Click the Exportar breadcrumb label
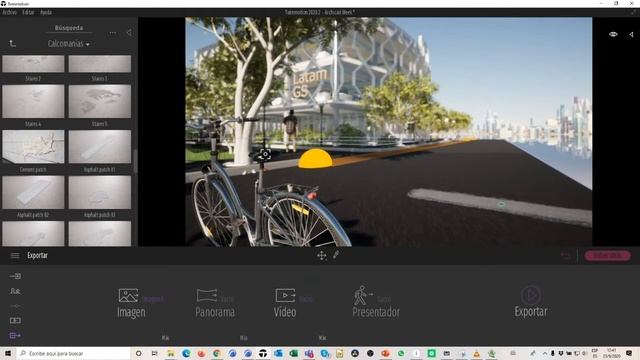Viewport: 640px width, 360px height. [38, 256]
